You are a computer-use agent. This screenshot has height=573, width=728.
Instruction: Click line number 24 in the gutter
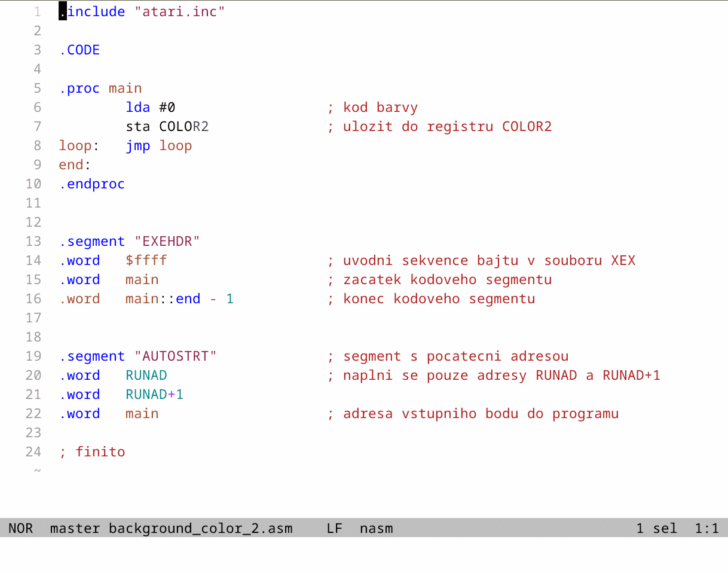point(33,452)
